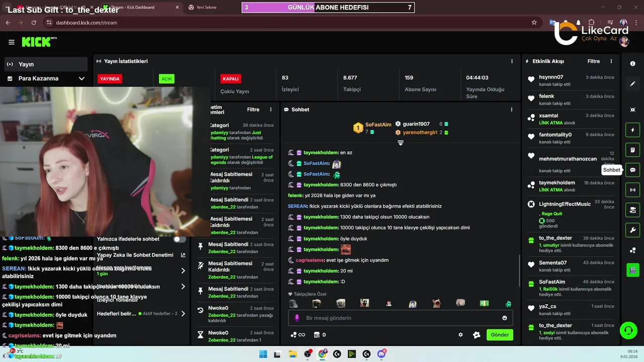Viewport: 644px width, 362px height.
Task: Click the SEREAN username in chat
Action: pyautogui.click(x=297, y=206)
